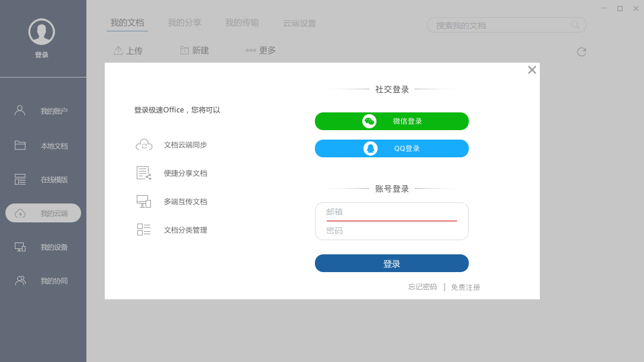
Task: Switch to the 我的传输 tab
Action: [x=241, y=22]
